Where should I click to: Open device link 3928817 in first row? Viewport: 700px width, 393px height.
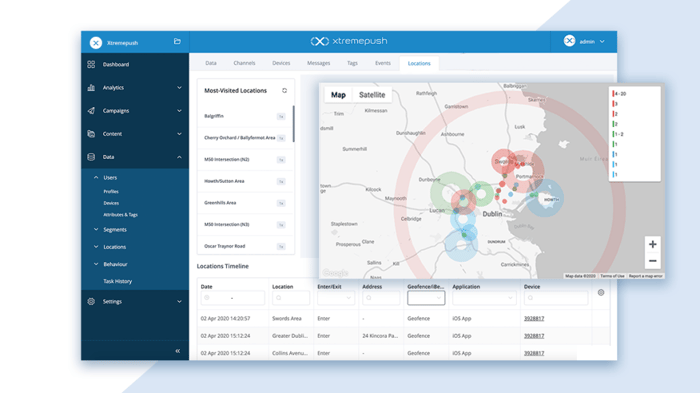[x=534, y=318]
